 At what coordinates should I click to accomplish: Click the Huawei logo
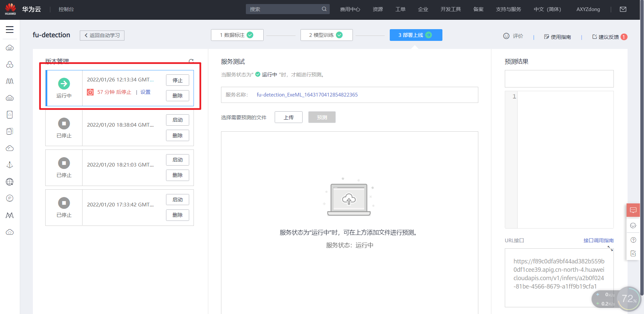[10, 9]
